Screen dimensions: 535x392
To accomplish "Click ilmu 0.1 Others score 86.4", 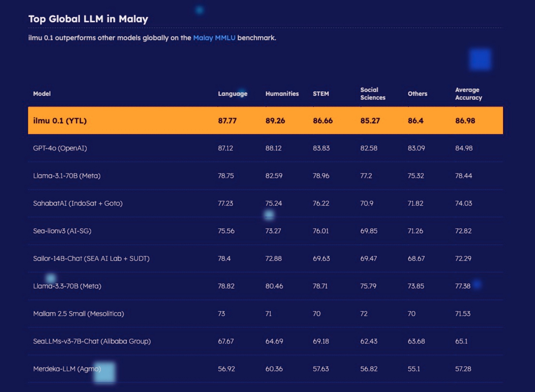I will [x=415, y=121].
